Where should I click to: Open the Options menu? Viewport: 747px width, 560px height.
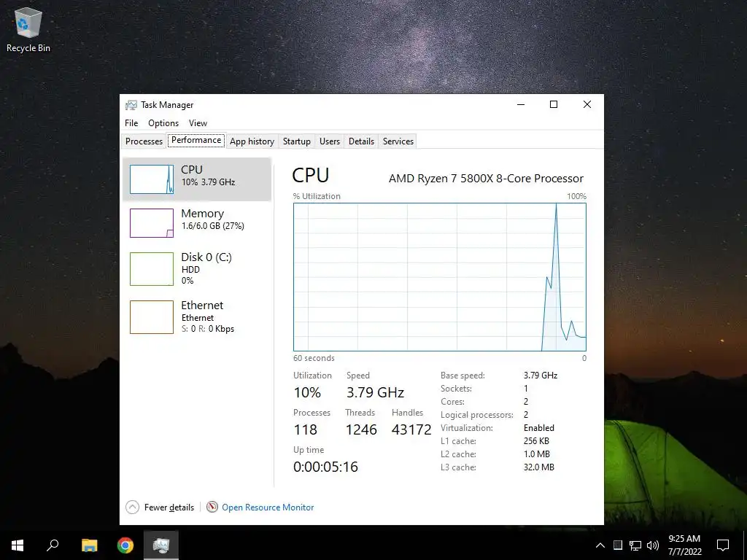click(163, 122)
